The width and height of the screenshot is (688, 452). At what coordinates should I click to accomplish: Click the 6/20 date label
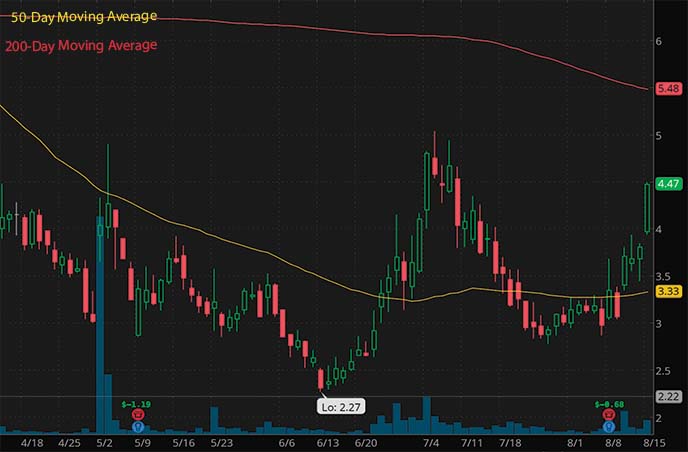coord(366,442)
